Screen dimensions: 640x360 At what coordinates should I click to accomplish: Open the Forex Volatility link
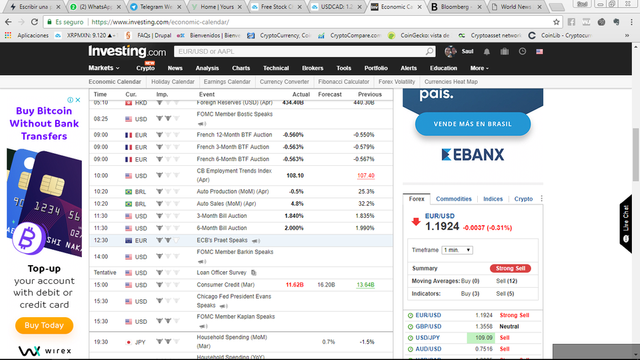coord(396,82)
